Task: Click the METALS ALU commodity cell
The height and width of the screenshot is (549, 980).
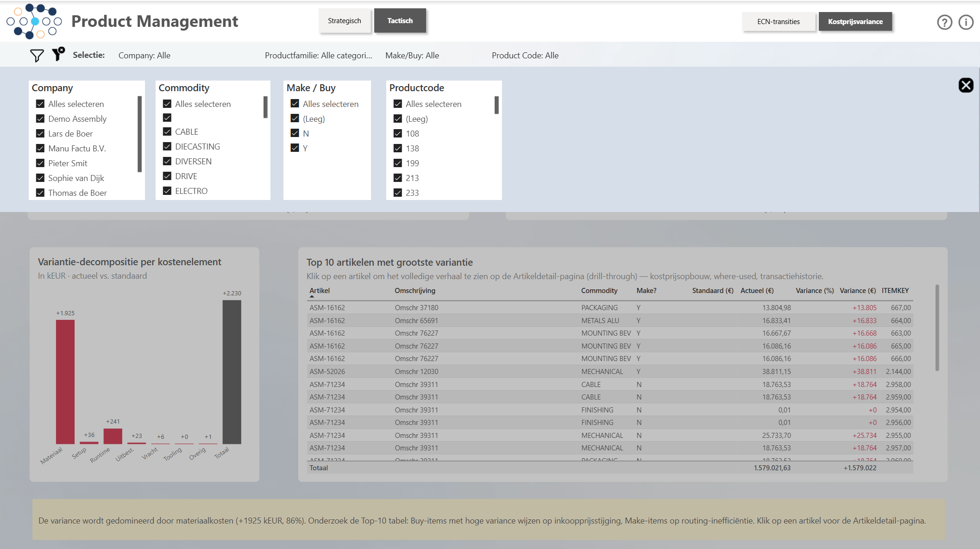Action: click(600, 321)
